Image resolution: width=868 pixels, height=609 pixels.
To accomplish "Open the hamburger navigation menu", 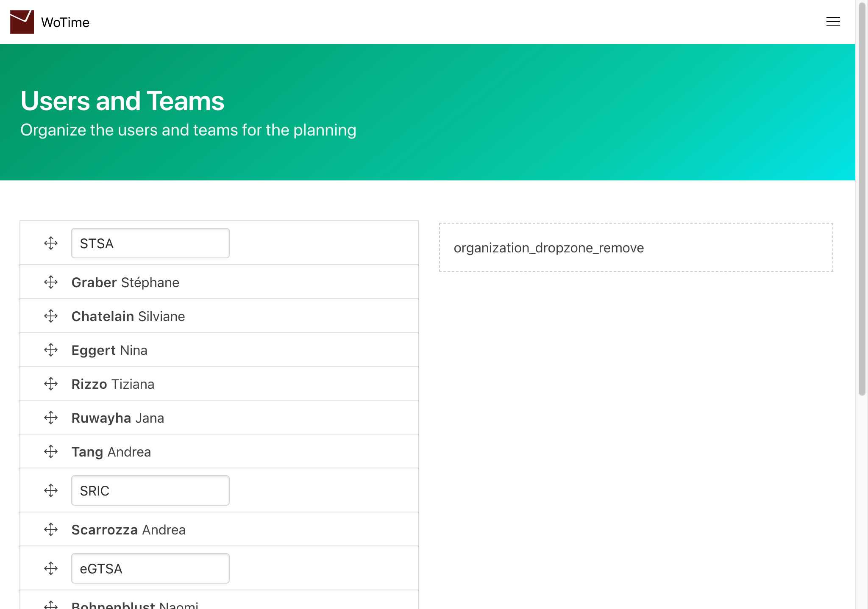I will (x=833, y=22).
